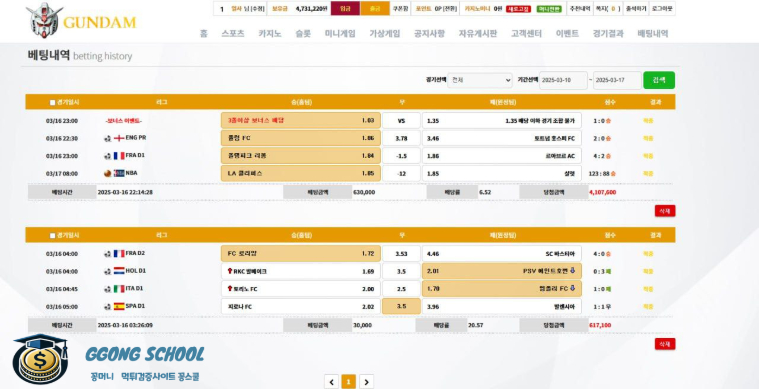This screenshot has width=759, height=389.
Task: Click the red 삭제 button under the first bet
Action: coord(665,211)
